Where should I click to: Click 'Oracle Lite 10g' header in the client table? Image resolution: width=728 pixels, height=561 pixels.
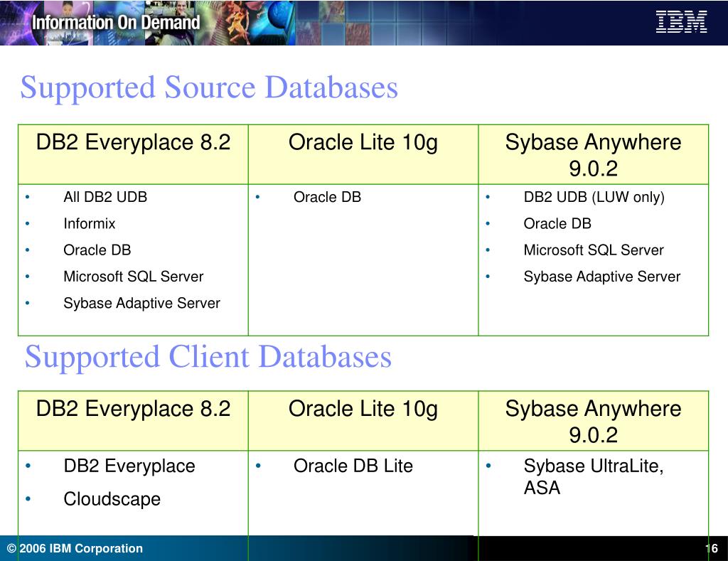pyautogui.click(x=363, y=410)
